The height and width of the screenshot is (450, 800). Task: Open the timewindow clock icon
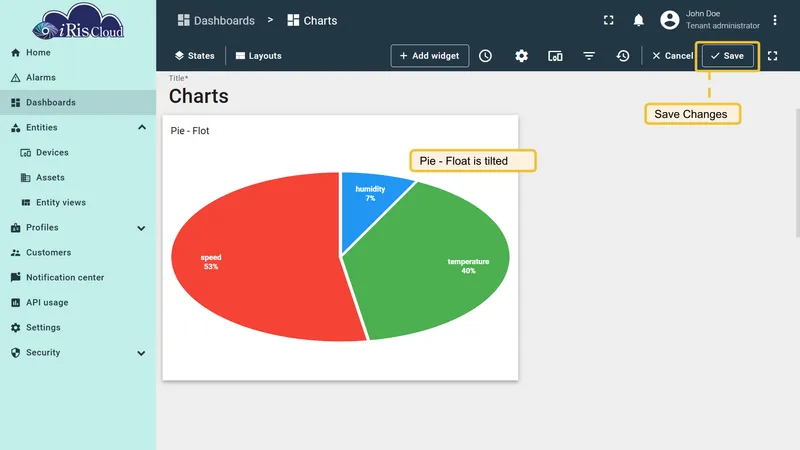click(x=485, y=56)
